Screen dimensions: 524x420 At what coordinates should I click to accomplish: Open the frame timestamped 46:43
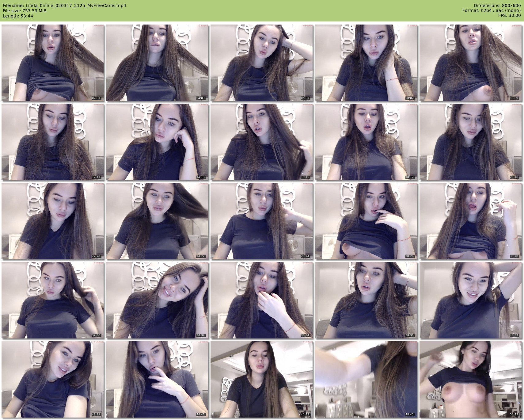[261, 379]
